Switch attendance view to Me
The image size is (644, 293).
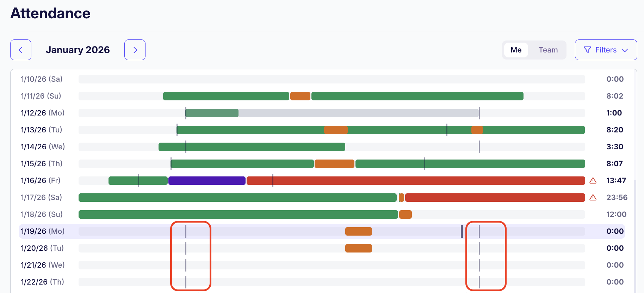pyautogui.click(x=516, y=50)
